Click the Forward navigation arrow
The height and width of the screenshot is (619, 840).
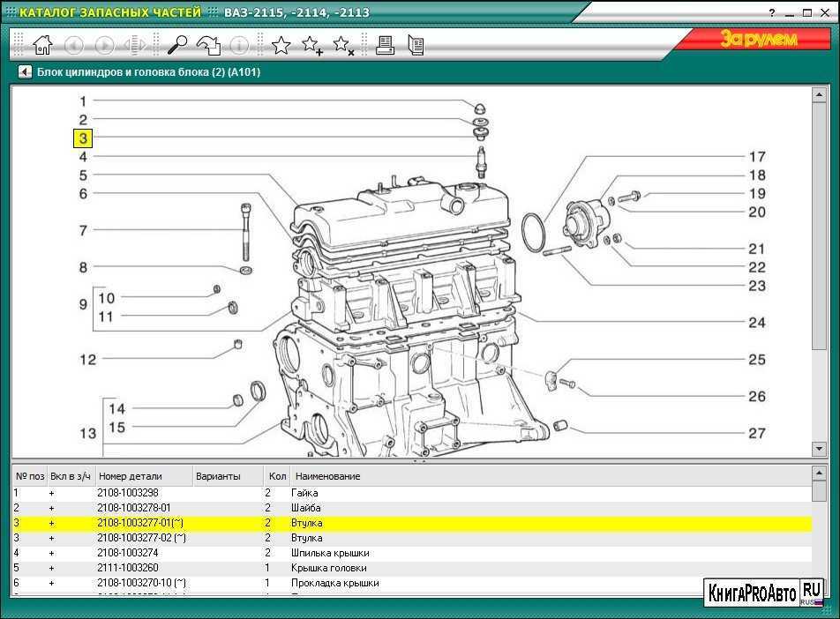104,45
